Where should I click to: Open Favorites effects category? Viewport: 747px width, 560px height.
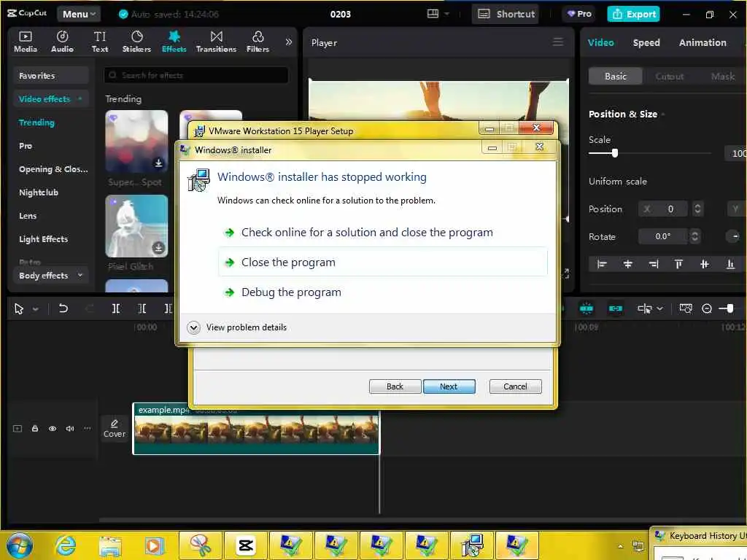click(50, 76)
